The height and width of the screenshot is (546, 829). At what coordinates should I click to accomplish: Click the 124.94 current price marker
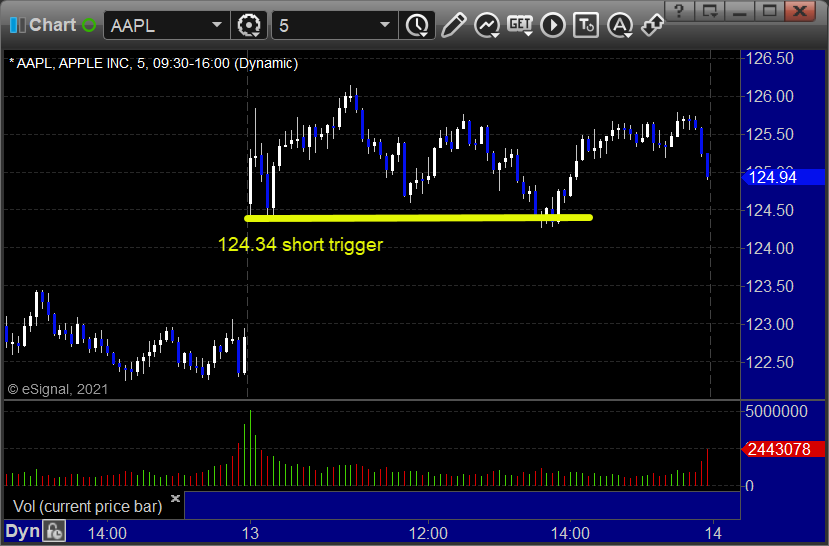pyautogui.click(x=783, y=177)
